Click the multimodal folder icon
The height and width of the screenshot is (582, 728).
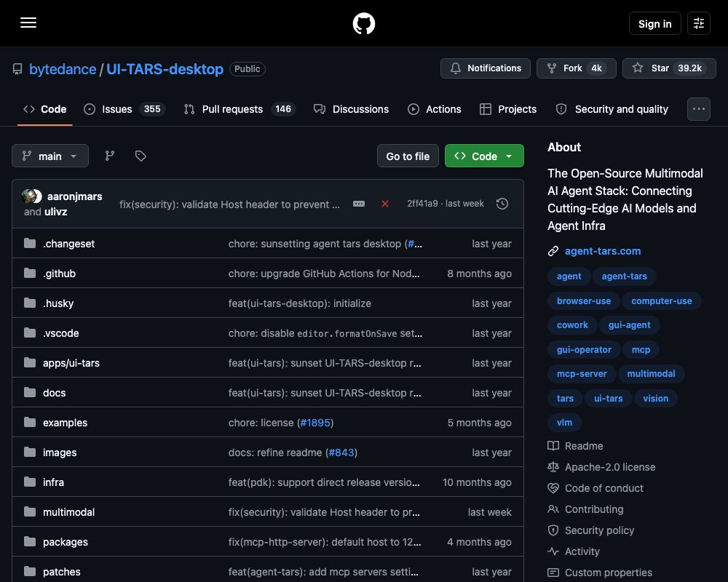(30, 511)
